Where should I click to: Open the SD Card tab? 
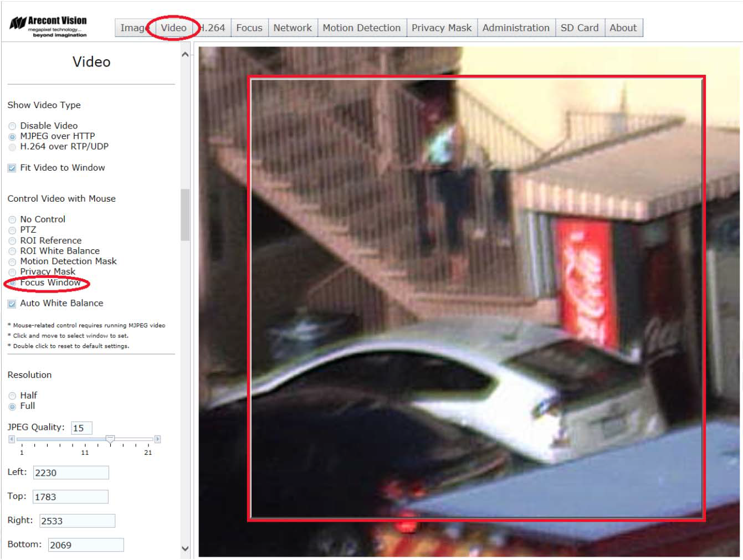point(580,28)
